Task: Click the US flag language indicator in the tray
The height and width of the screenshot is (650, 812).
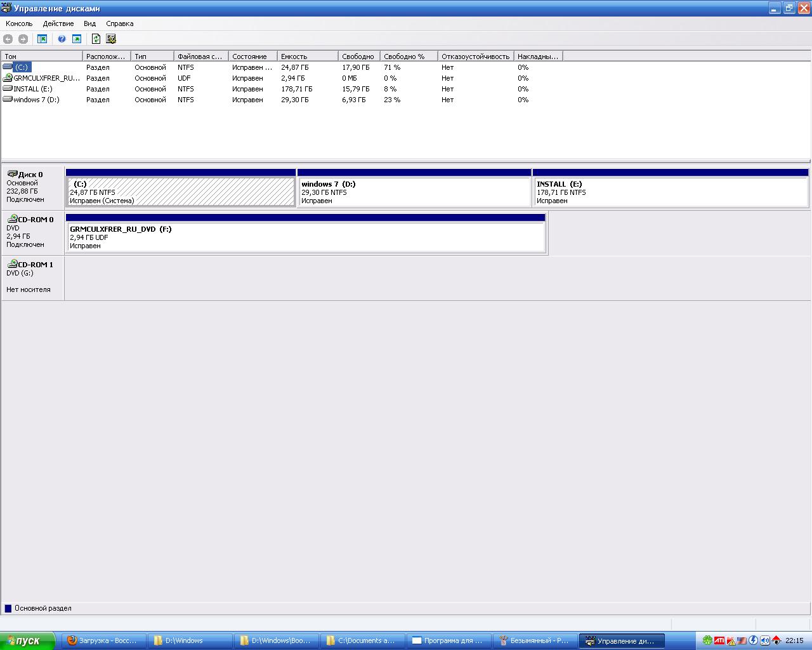Action: point(742,640)
